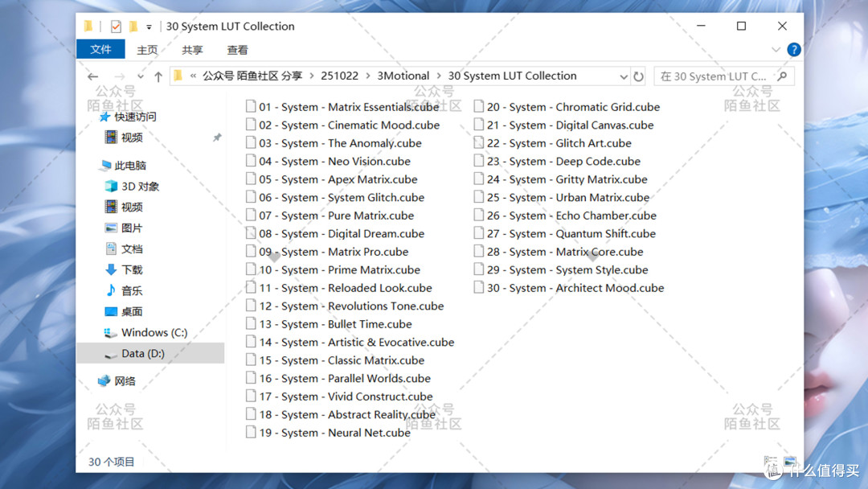Select Data (D:) drive
Screen dimensions: 868x489
[x=143, y=353]
